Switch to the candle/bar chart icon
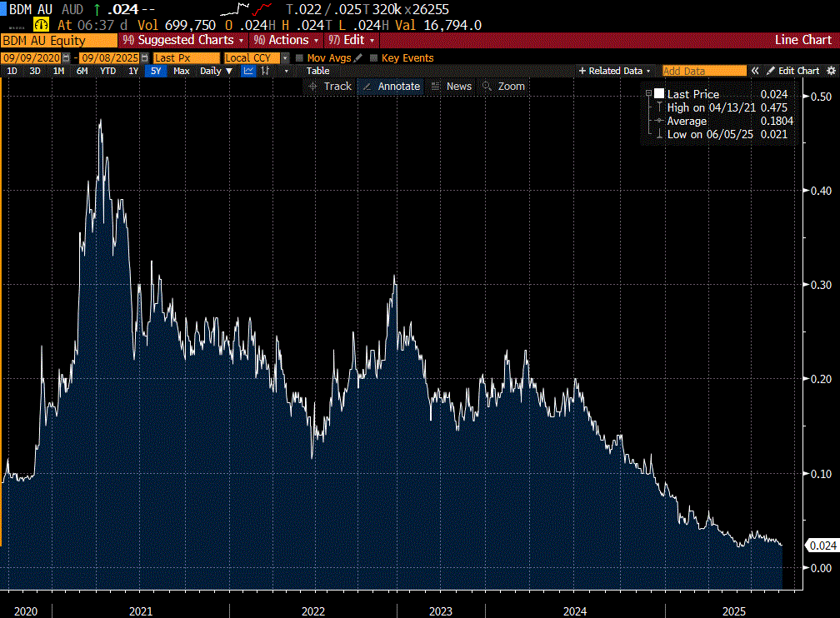This screenshot has width=840, height=618. [266, 71]
